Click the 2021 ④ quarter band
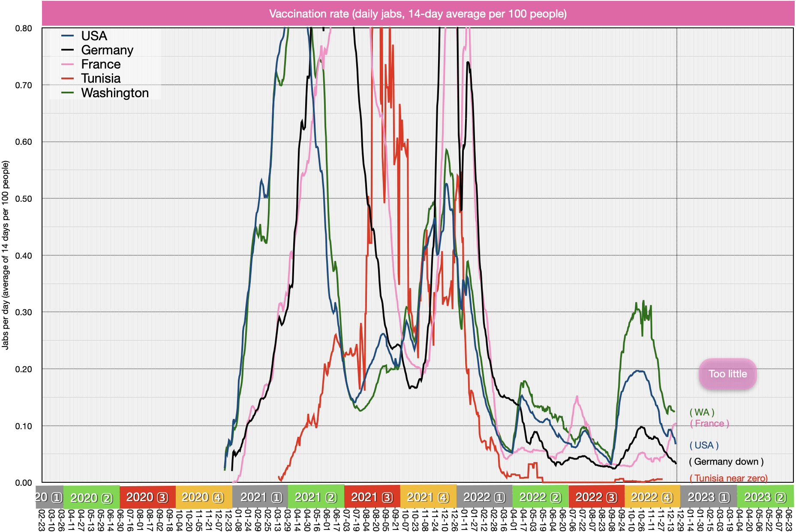799x532 pixels. tap(428, 497)
